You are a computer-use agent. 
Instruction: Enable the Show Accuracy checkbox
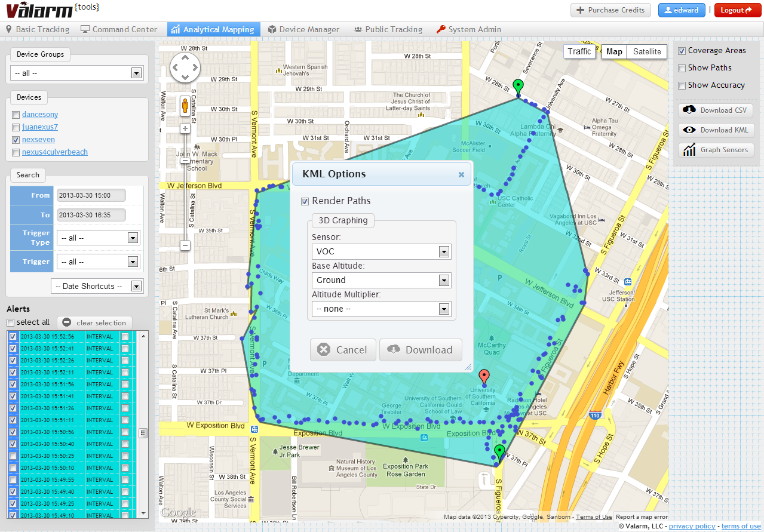pos(682,85)
